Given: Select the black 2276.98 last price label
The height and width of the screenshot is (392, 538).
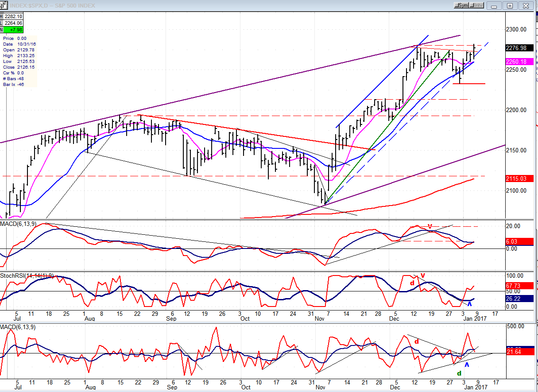Looking at the screenshot, I should [516, 48].
